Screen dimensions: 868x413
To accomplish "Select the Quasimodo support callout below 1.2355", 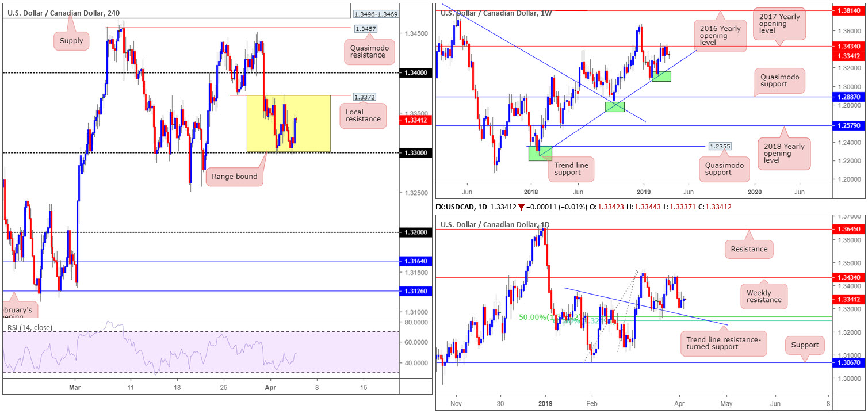I will pyautogui.click(x=724, y=170).
